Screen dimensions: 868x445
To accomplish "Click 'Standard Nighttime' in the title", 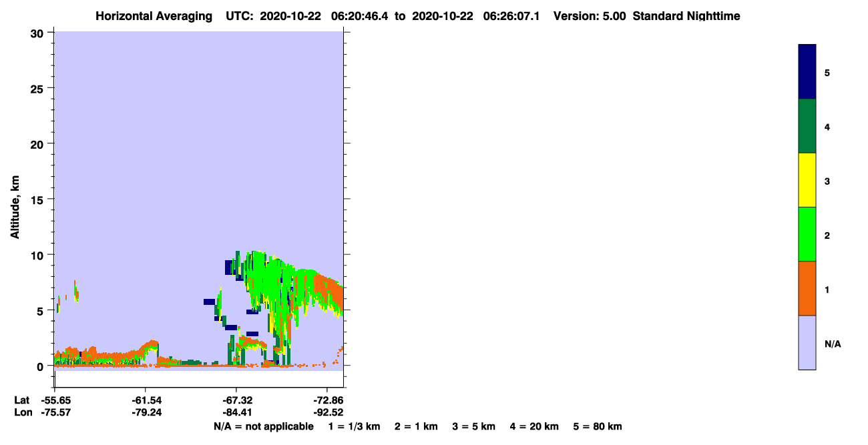I will point(686,16).
